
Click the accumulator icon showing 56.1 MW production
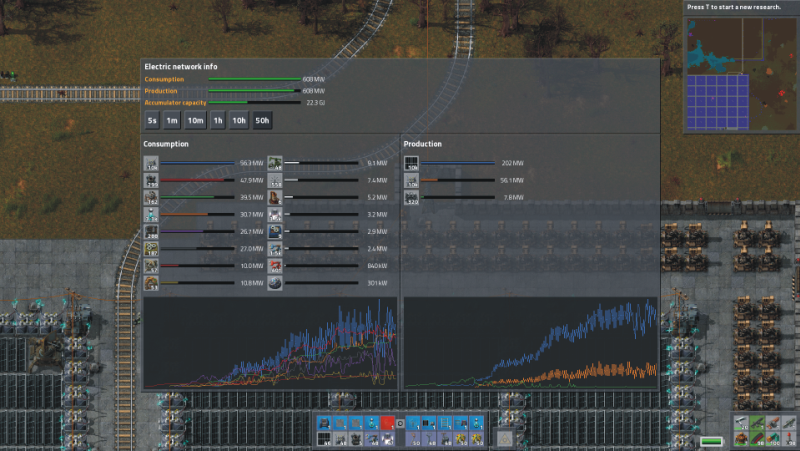(x=411, y=181)
